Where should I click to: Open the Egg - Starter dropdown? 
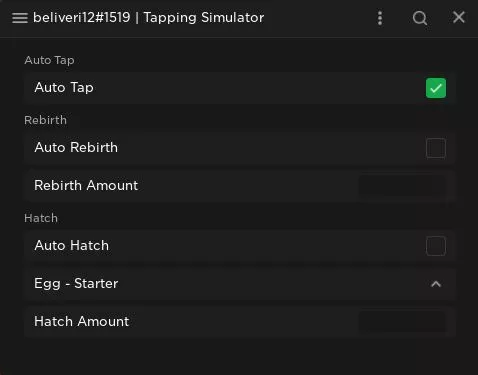click(240, 284)
